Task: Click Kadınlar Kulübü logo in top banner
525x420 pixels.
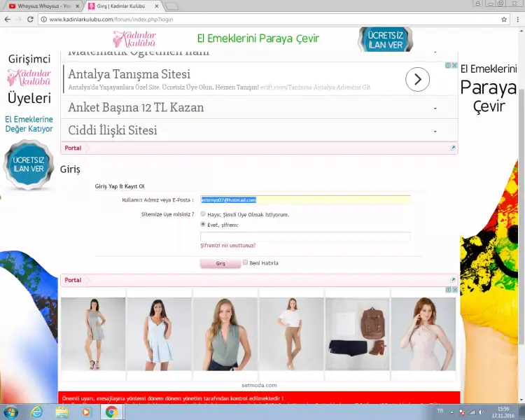Action: click(135, 39)
